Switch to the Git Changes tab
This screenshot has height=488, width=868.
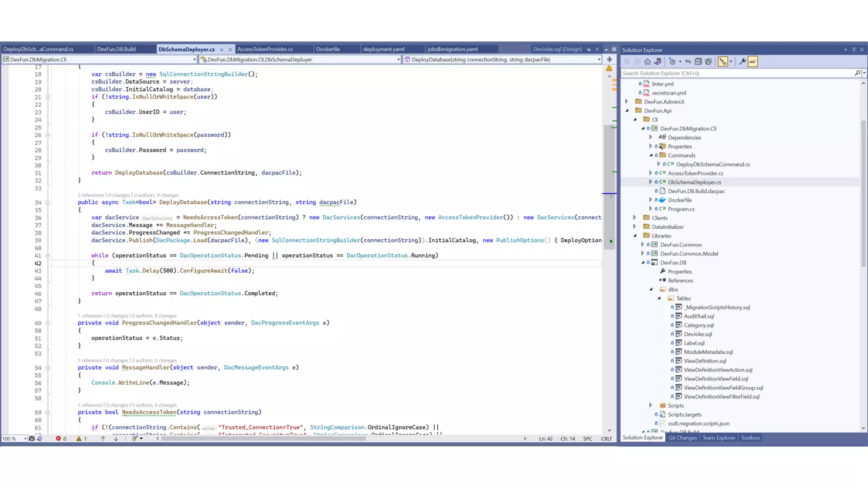682,438
